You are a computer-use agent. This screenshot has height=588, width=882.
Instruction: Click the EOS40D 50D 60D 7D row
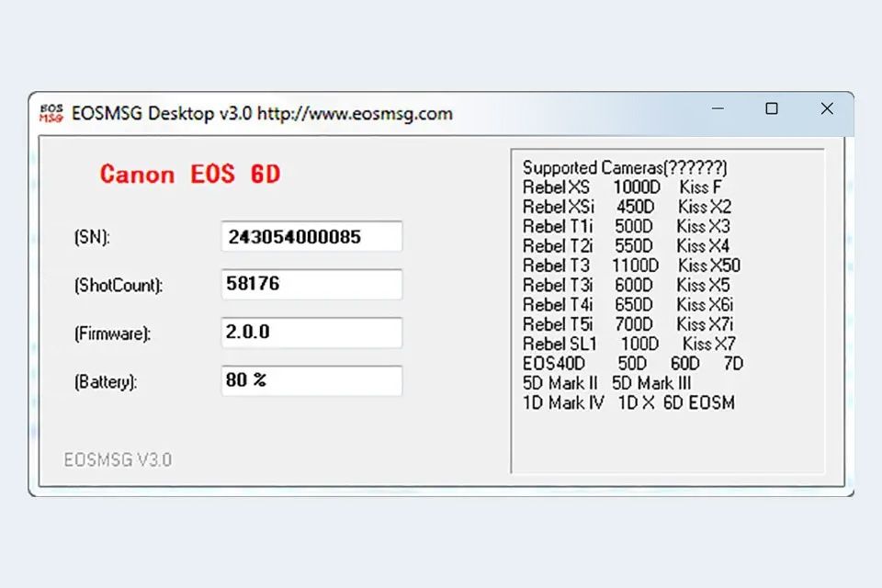[633, 364]
